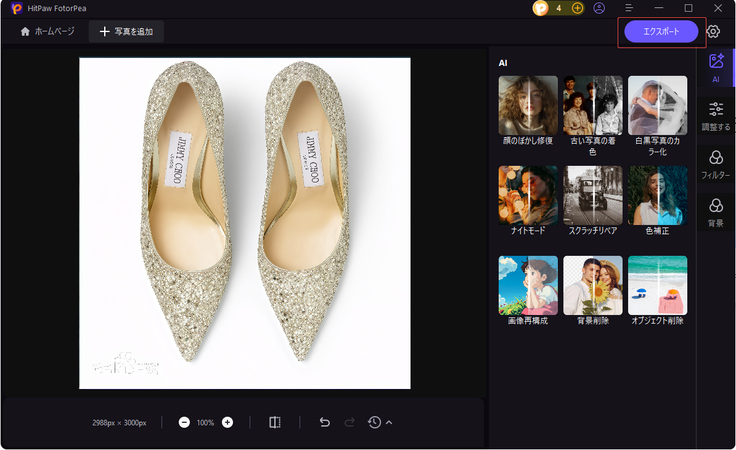Open settings via the gear icon
Image resolution: width=736 pixels, height=450 pixels.
(x=713, y=31)
